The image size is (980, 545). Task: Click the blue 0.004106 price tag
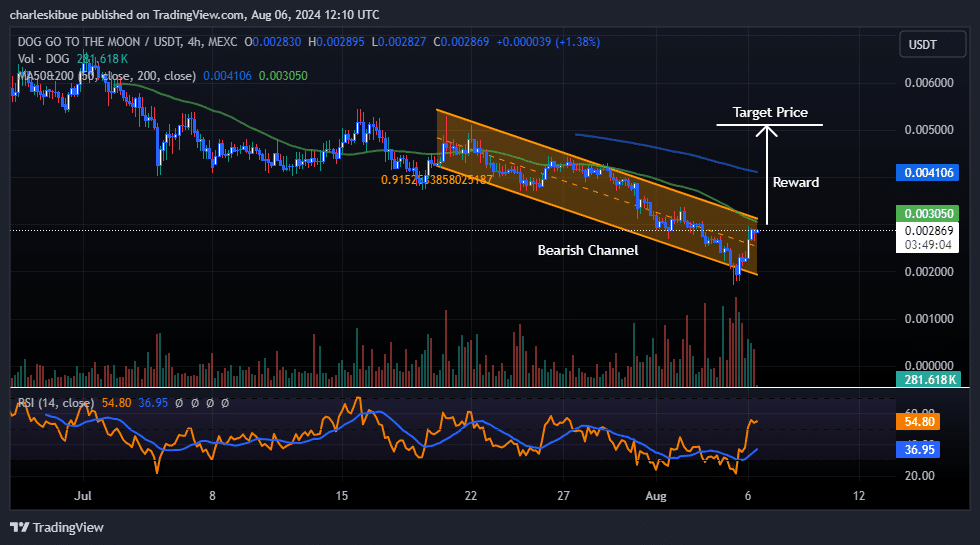coord(929,172)
